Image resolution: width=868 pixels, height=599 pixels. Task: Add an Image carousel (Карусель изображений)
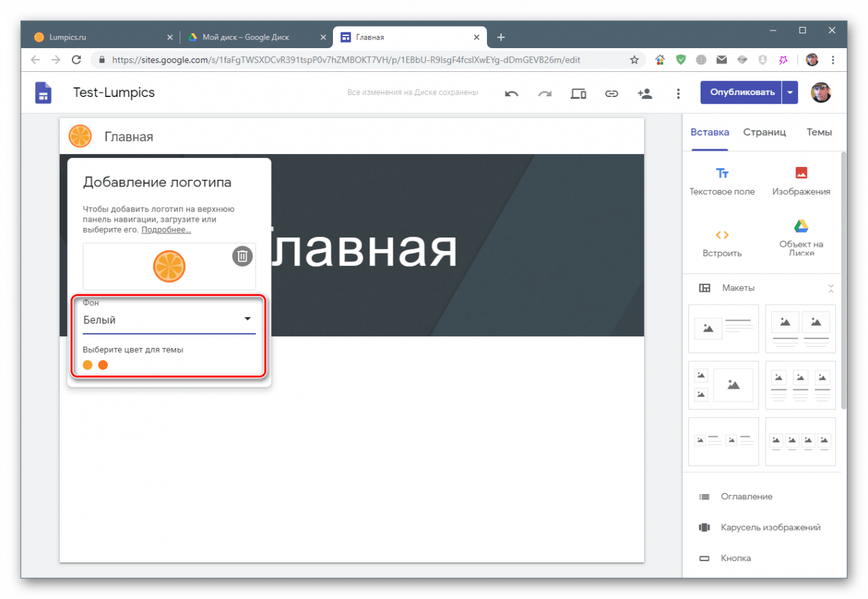[x=759, y=527]
